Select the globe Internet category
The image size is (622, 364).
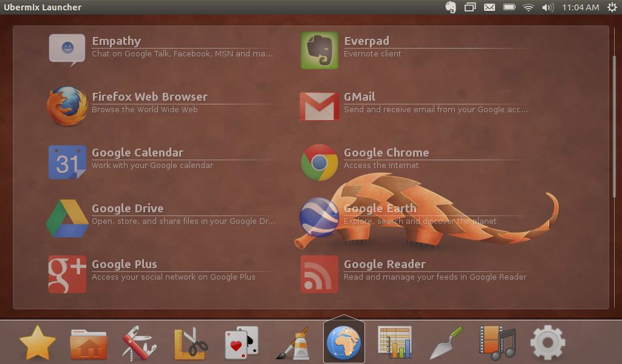tap(344, 342)
